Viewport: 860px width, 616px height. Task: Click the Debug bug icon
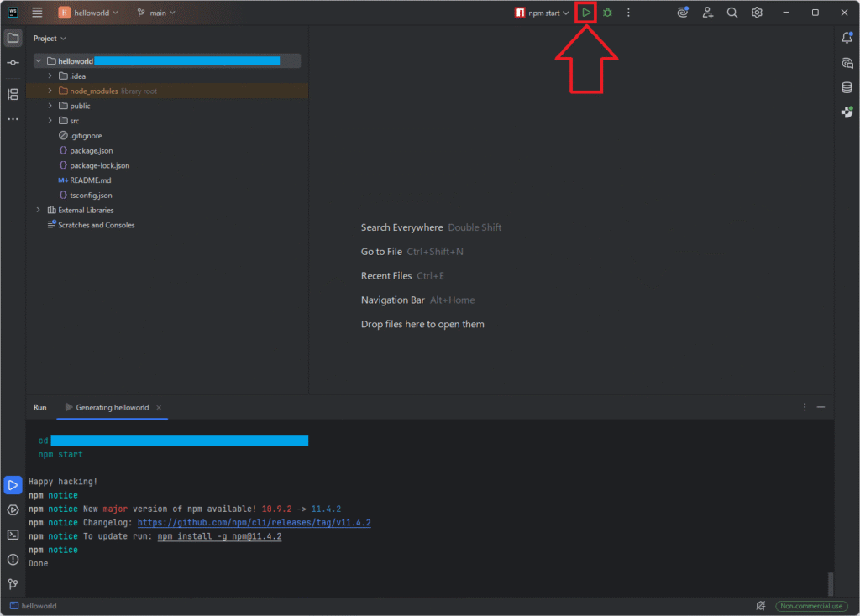click(x=607, y=13)
